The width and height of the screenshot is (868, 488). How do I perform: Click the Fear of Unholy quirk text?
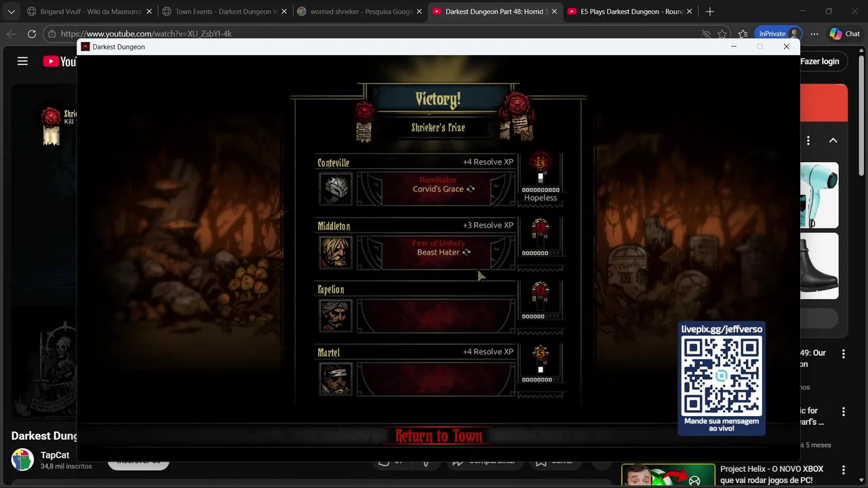439,243
